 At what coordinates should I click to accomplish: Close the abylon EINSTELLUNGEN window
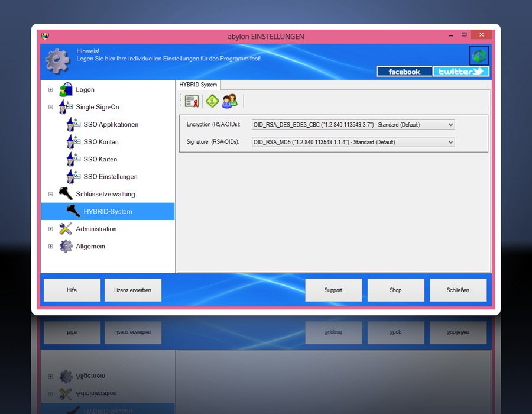pyautogui.click(x=481, y=35)
